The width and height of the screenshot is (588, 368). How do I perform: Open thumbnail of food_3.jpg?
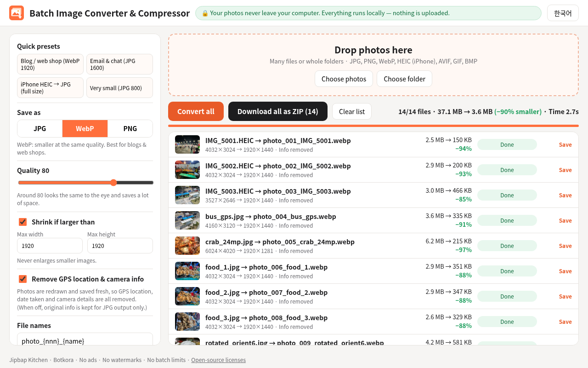point(187,322)
